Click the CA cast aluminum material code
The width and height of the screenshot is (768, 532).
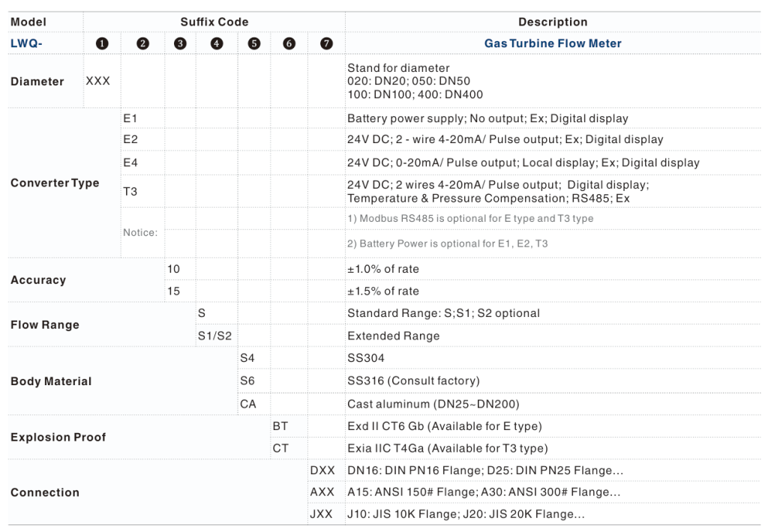248,404
